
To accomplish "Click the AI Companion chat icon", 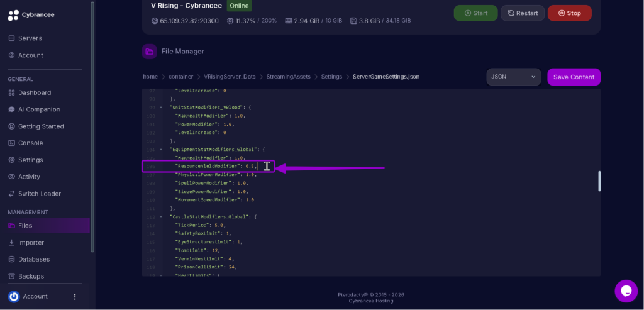I will [11, 109].
